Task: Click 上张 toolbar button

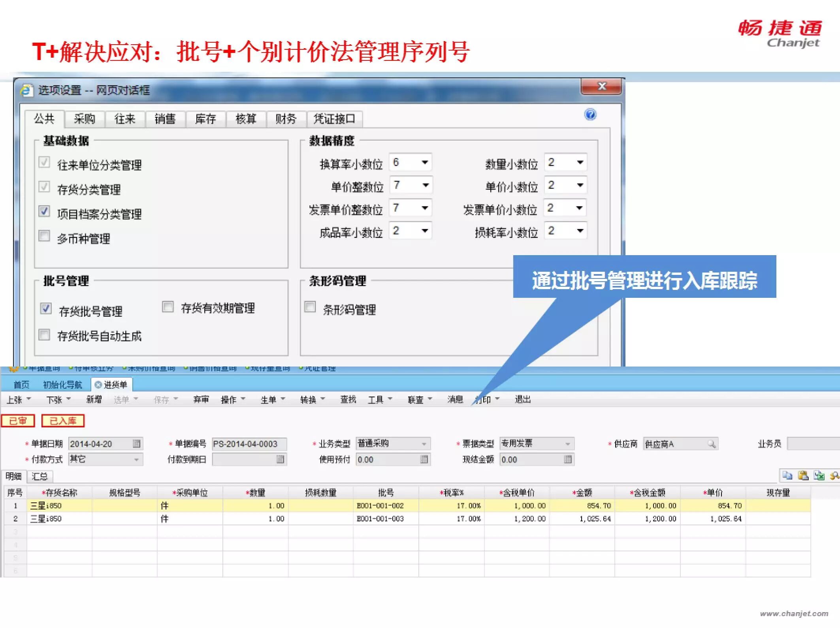Action: coord(18,400)
